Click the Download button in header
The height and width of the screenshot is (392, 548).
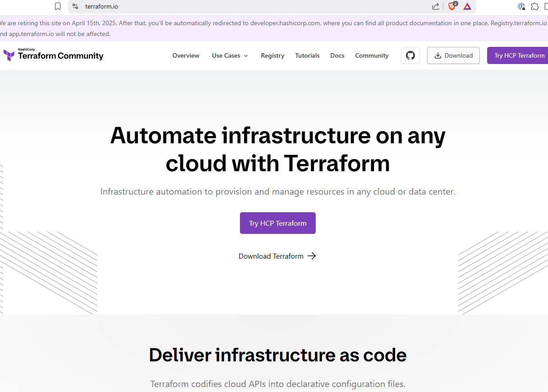(x=453, y=55)
